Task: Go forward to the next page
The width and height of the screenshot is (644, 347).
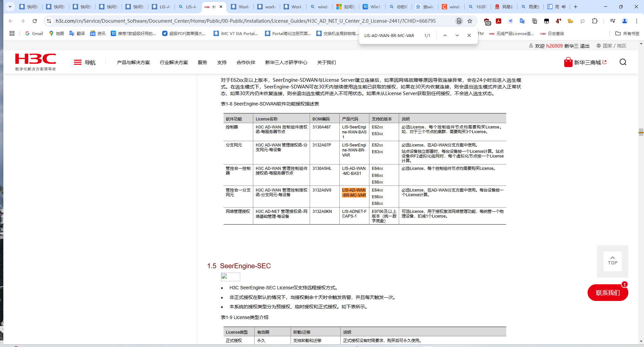Action: coord(23,21)
